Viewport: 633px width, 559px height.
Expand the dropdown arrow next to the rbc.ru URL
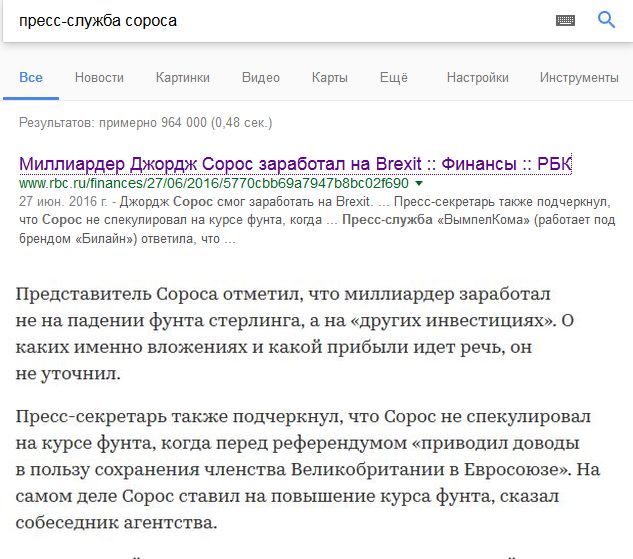click(x=419, y=184)
